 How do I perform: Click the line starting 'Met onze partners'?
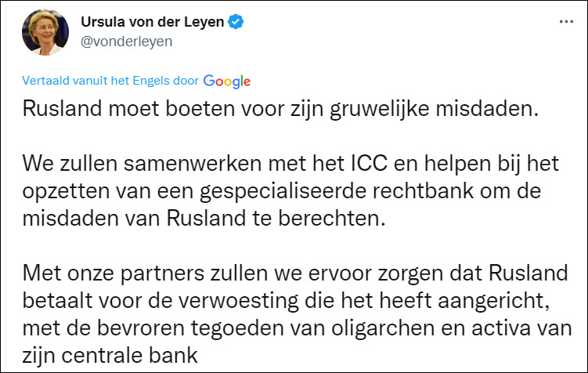click(x=290, y=274)
